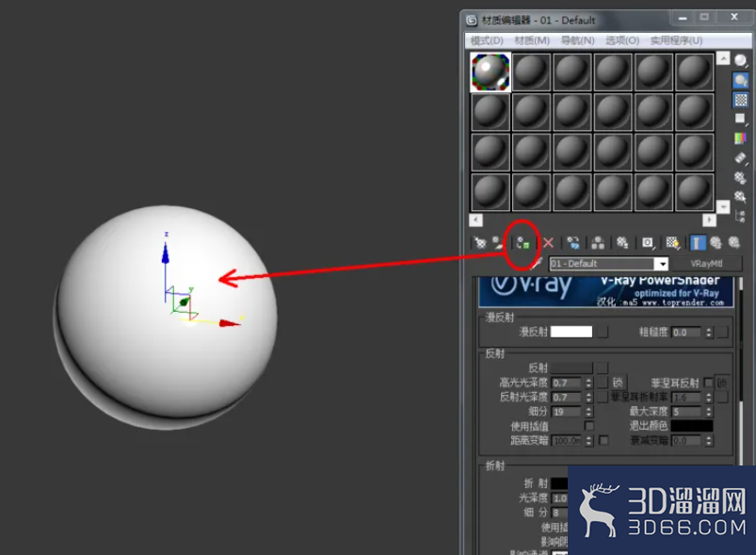Open the 实用程序(U) menu
756x555 pixels.
coord(676,41)
